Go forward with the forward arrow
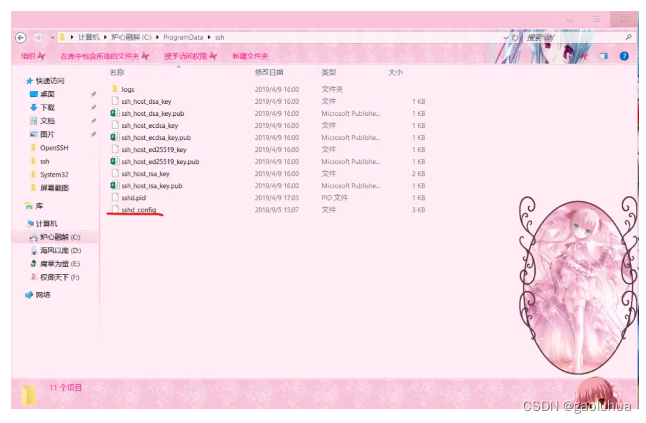 point(37,37)
